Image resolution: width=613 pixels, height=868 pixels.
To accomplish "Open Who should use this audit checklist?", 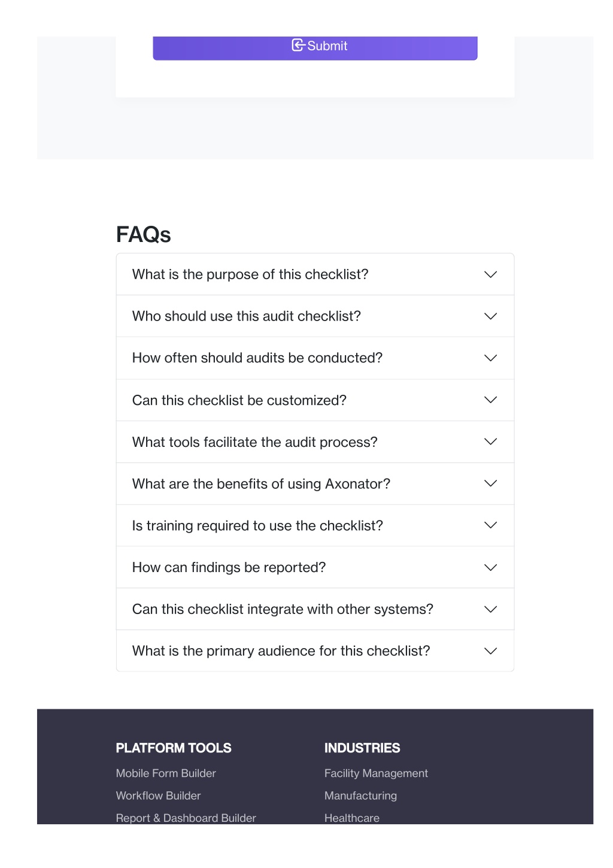I will [315, 316].
